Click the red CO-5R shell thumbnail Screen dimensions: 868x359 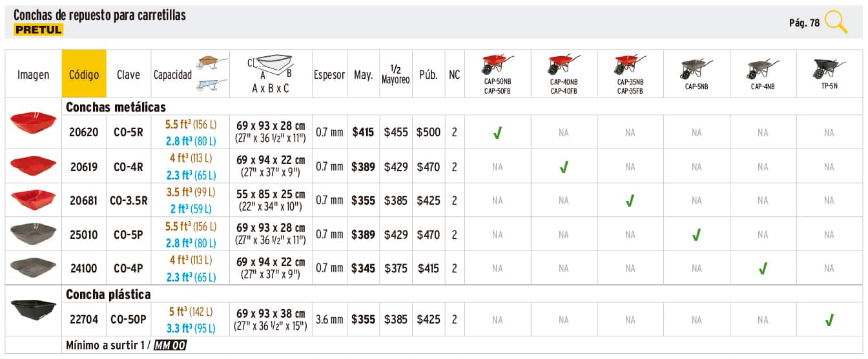coord(34,123)
